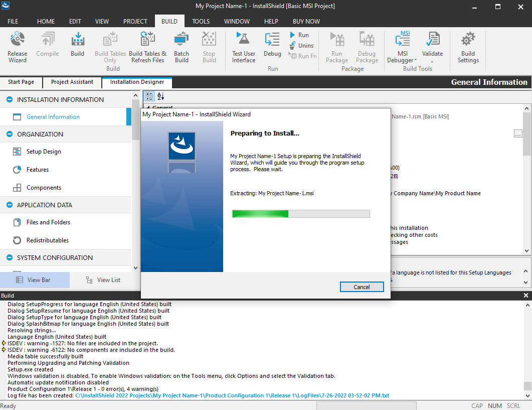Click the MSI extraction progress bar
This screenshot has width=532, height=410.
click(x=300, y=213)
